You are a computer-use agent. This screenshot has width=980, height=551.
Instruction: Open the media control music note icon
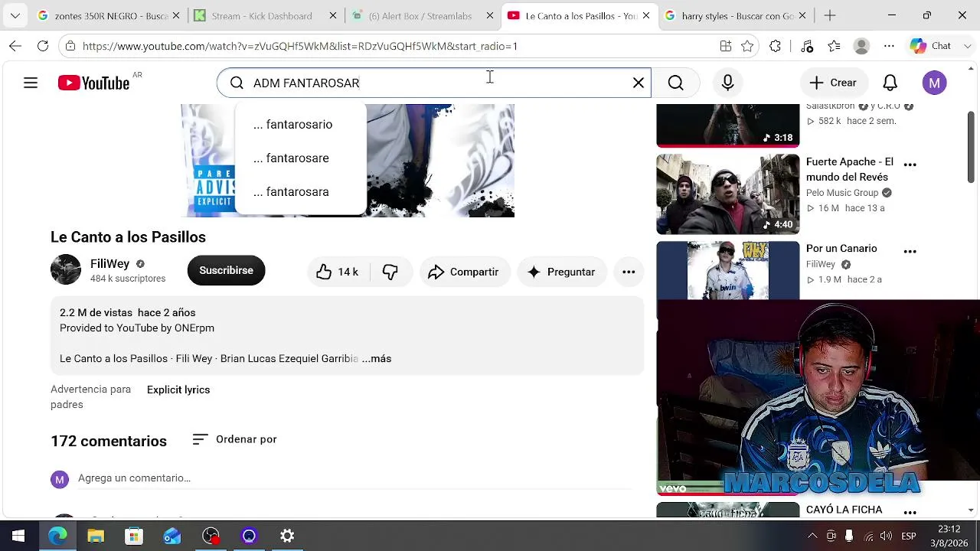[807, 46]
